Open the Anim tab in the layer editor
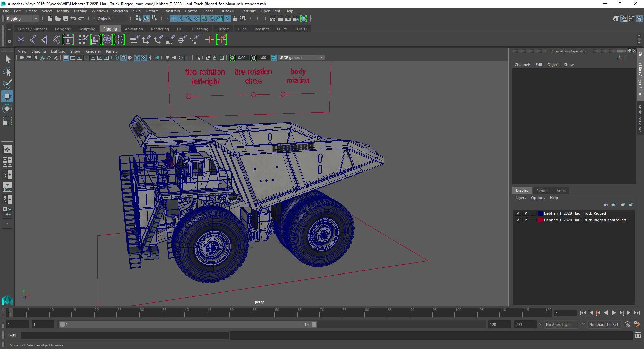The width and height of the screenshot is (644, 349). pyautogui.click(x=561, y=190)
